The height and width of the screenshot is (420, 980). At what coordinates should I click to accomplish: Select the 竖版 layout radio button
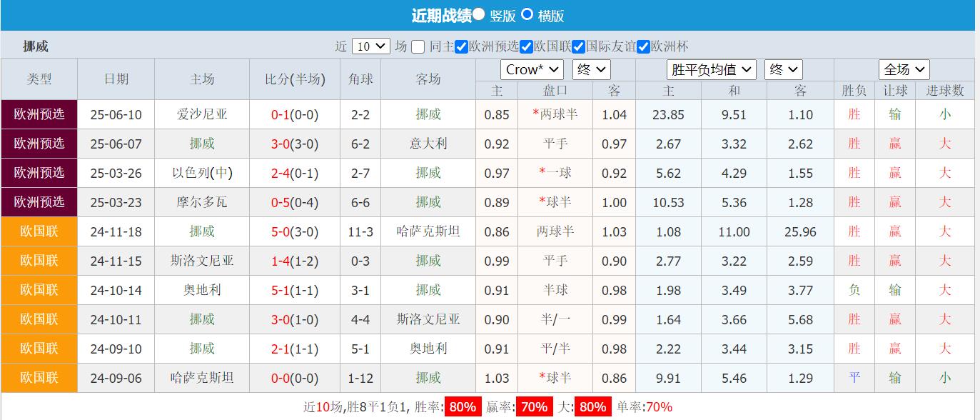coord(479,15)
